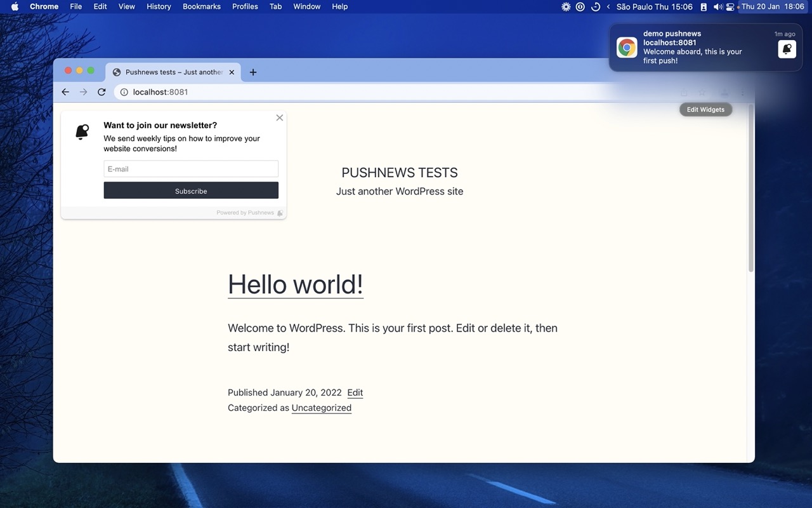
Task: Expand hidden menu bar icons with chevron
Action: (608, 6)
